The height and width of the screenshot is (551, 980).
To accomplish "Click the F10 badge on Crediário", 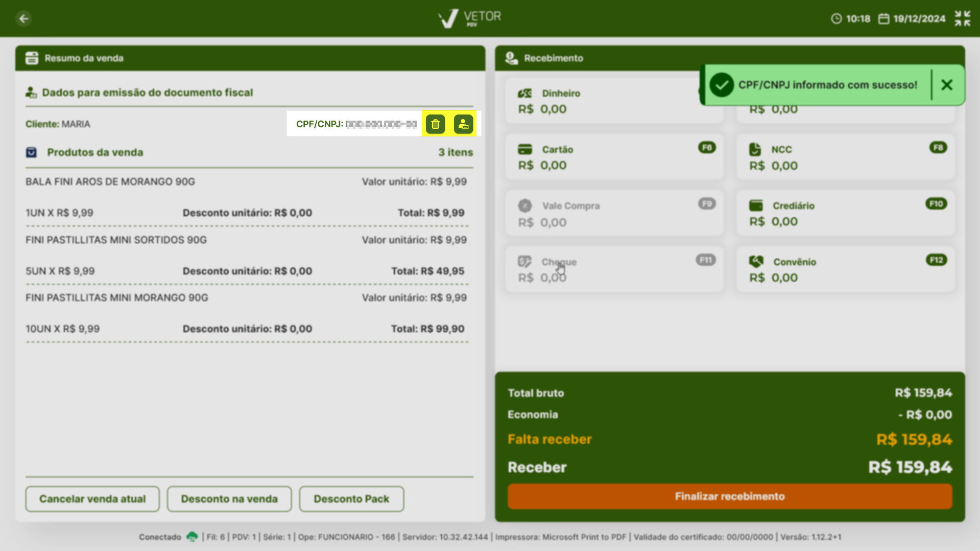I will [x=936, y=204].
